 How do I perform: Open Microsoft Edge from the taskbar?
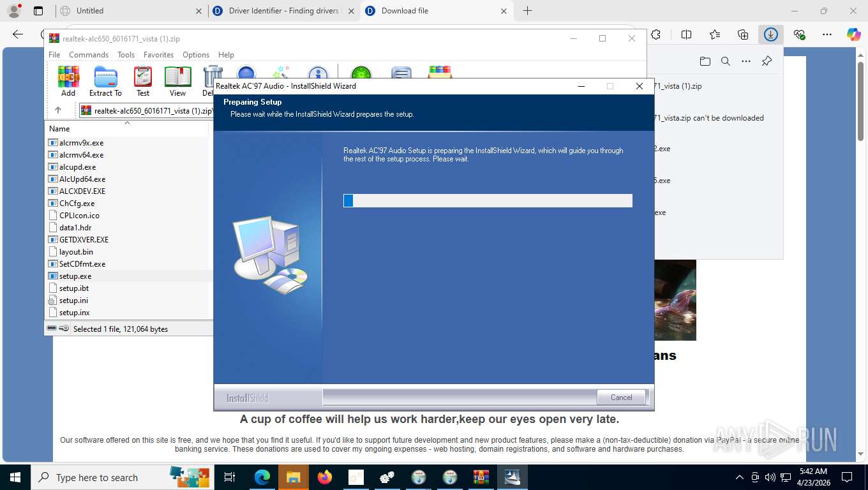coord(262,477)
